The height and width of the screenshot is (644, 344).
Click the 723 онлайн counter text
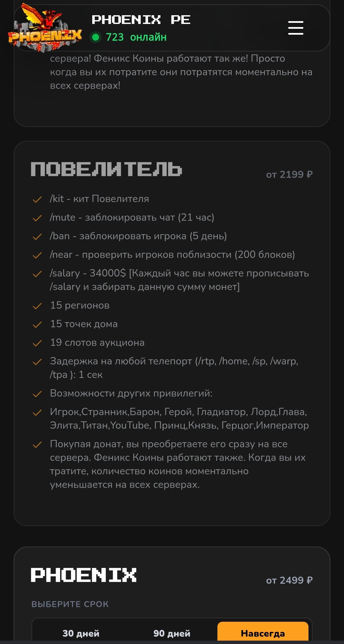pyautogui.click(x=136, y=37)
